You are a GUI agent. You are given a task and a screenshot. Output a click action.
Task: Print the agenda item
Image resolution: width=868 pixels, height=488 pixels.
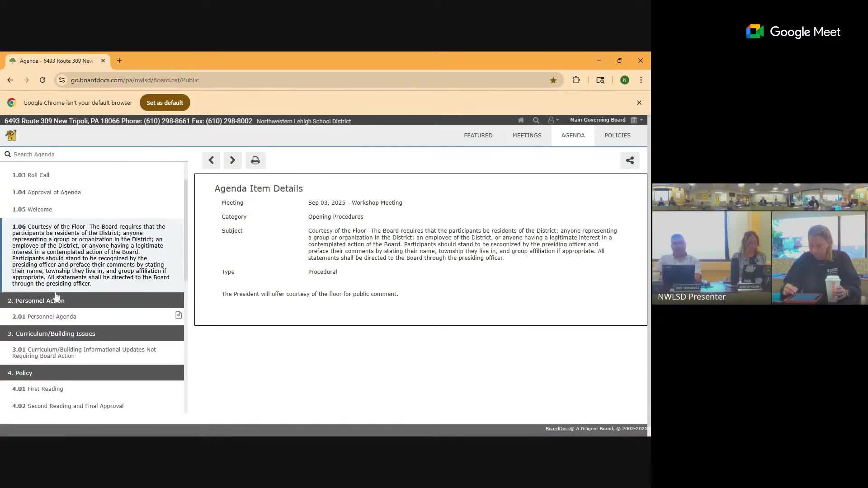click(255, 160)
